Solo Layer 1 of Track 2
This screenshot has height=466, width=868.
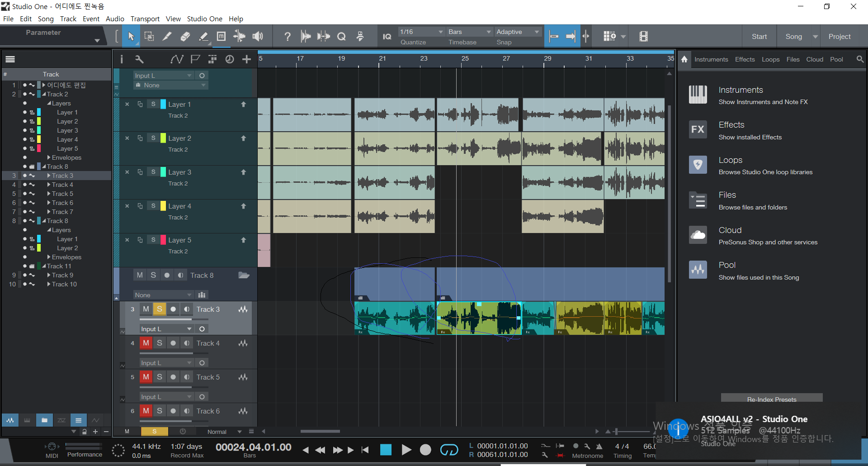153,104
